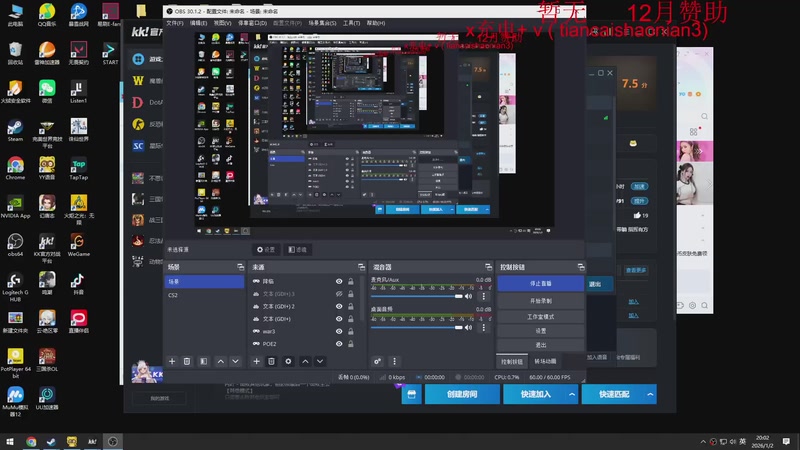Show the hidden 文本 (GDI+) 3 source
This screenshot has height=450, width=800.
pos(339,294)
